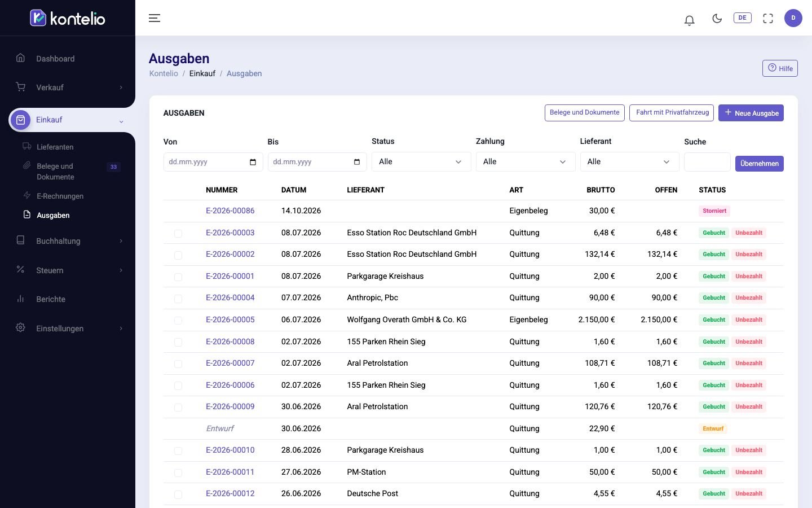The width and height of the screenshot is (812, 508).
Task: Click the paperclip icon for Belege
Action: pos(27,166)
